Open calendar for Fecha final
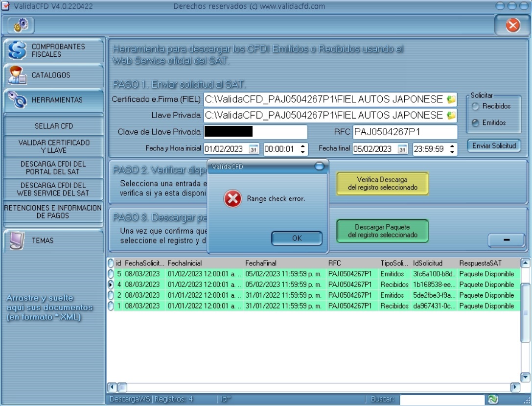The width and height of the screenshot is (532, 406). click(x=402, y=149)
